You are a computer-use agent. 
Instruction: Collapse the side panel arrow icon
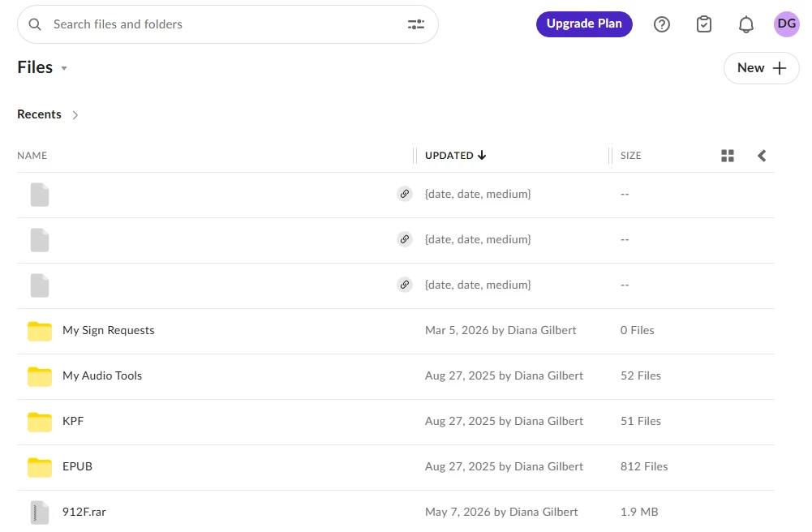tap(762, 156)
